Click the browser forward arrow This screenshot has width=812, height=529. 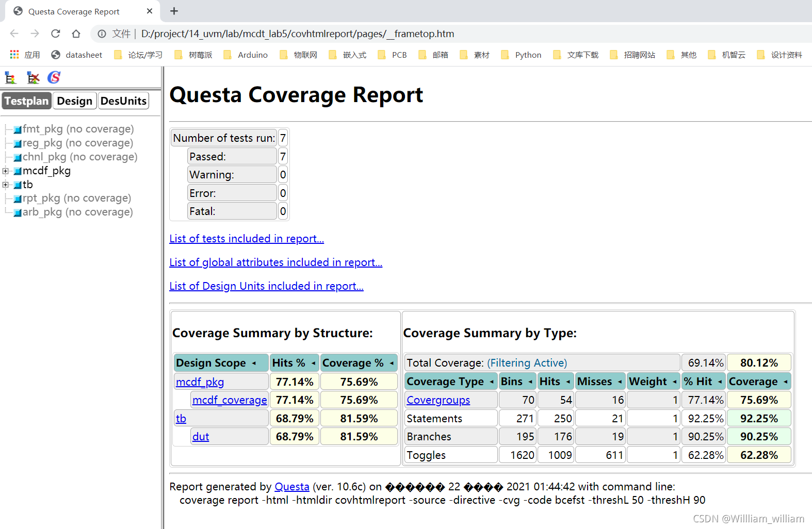pyautogui.click(x=35, y=34)
